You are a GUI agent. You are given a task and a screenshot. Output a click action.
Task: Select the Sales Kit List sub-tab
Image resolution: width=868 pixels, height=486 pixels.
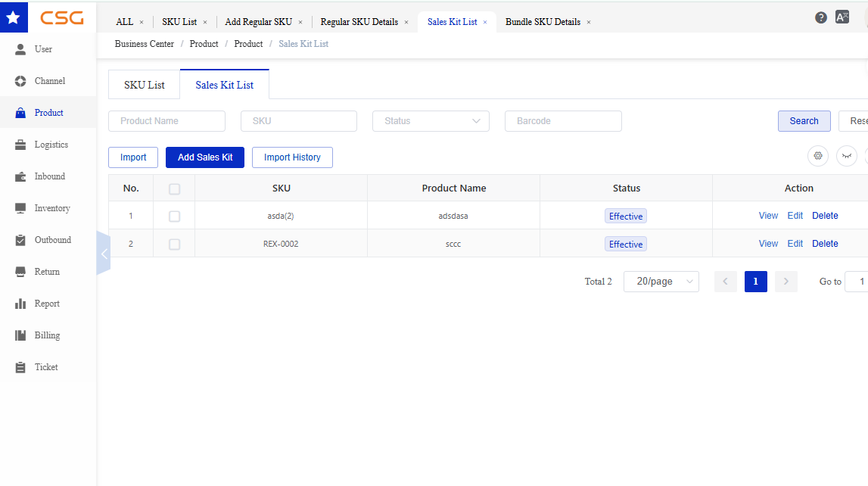(224, 85)
